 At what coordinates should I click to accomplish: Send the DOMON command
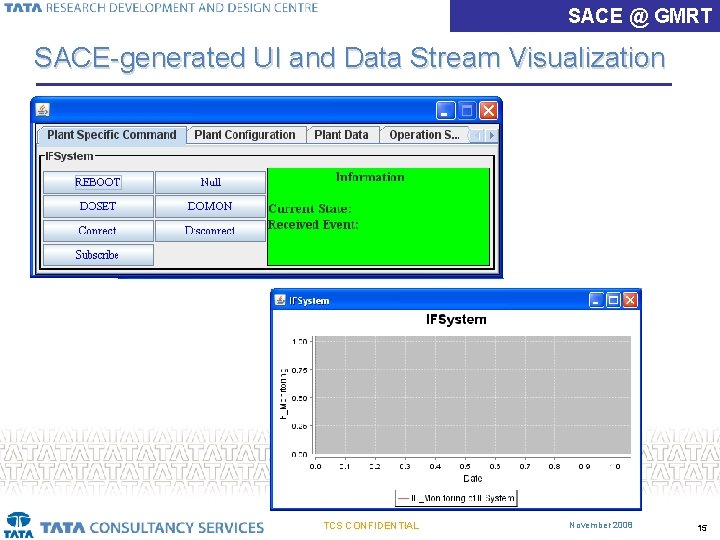click(x=210, y=206)
